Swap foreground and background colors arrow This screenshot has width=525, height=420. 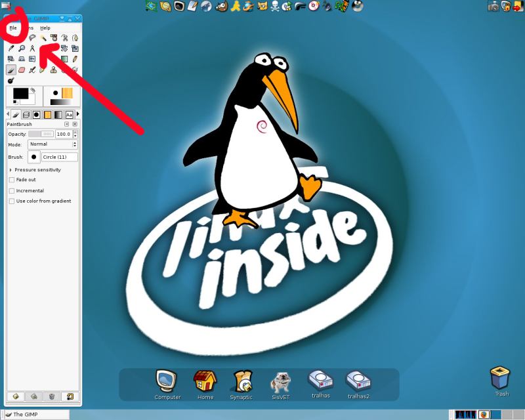tap(33, 90)
